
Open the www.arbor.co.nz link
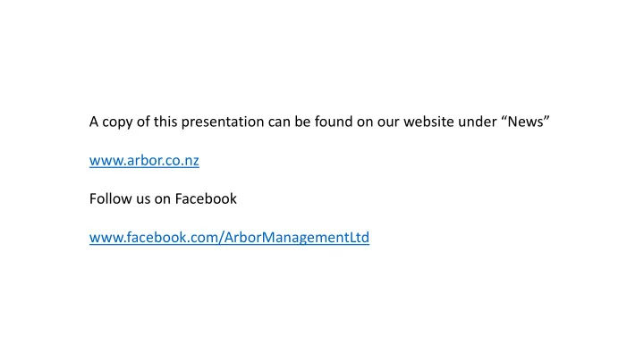click(144, 160)
